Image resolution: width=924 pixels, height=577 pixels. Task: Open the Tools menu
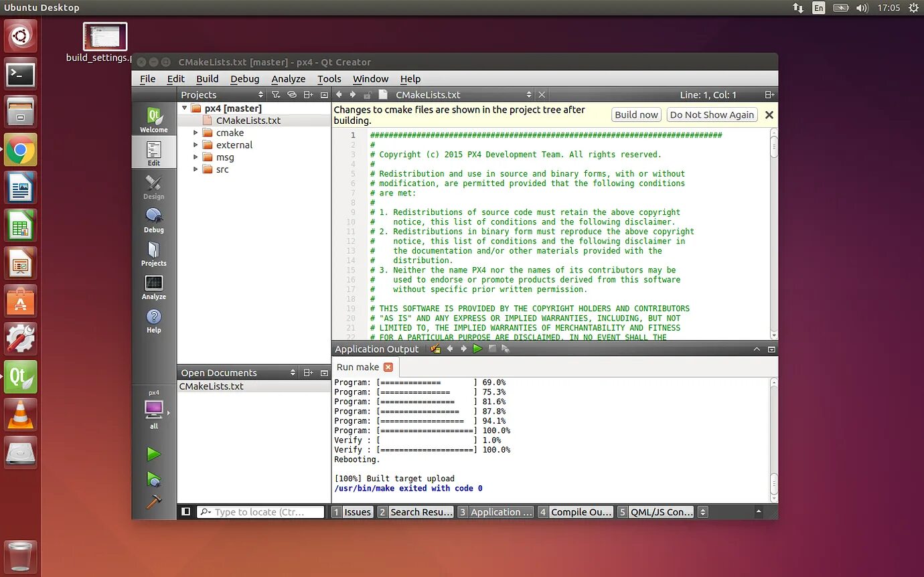click(329, 79)
